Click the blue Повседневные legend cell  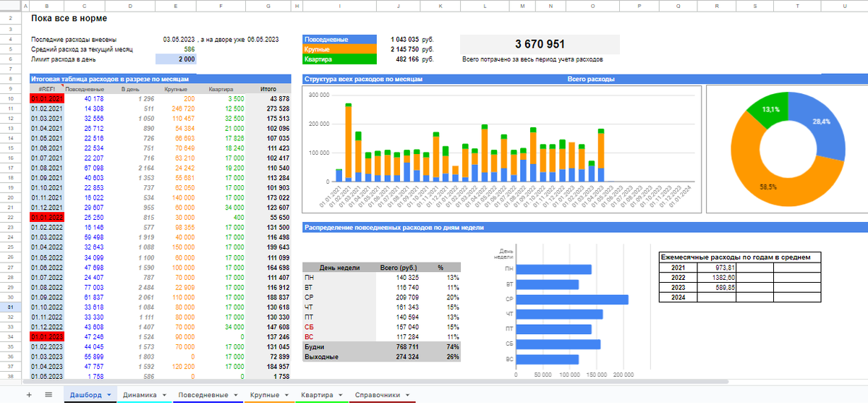pos(339,39)
